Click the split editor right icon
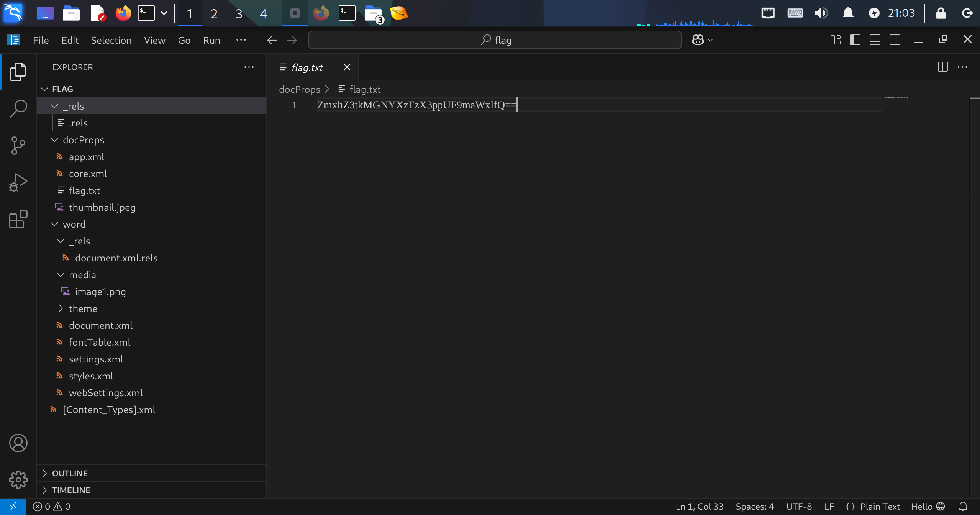Image resolution: width=980 pixels, height=515 pixels. [x=942, y=67]
